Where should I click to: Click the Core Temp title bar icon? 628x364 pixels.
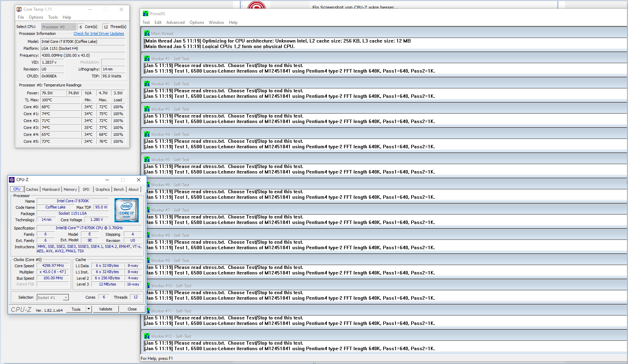19,9
